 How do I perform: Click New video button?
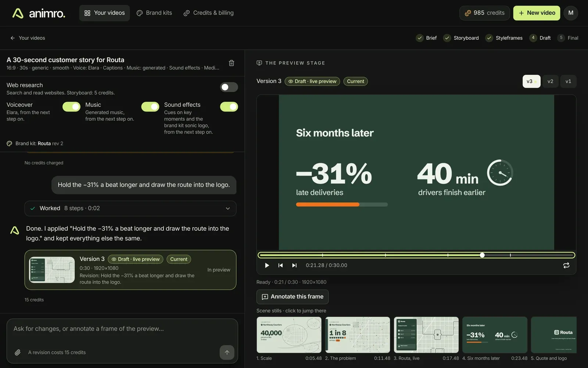(537, 13)
